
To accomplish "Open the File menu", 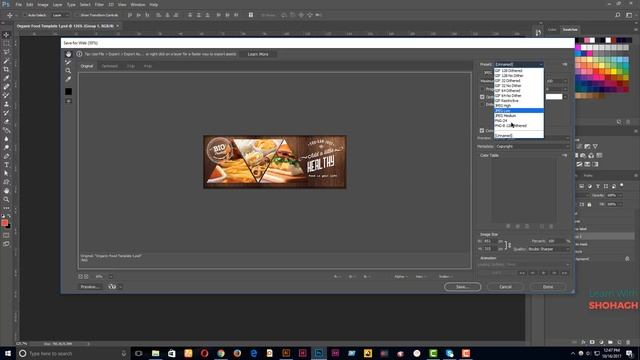I will pyautogui.click(x=19, y=4).
